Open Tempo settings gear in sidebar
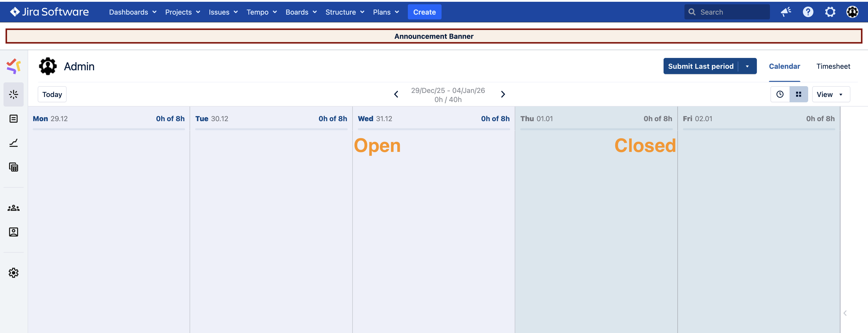This screenshot has width=868, height=333. click(14, 273)
